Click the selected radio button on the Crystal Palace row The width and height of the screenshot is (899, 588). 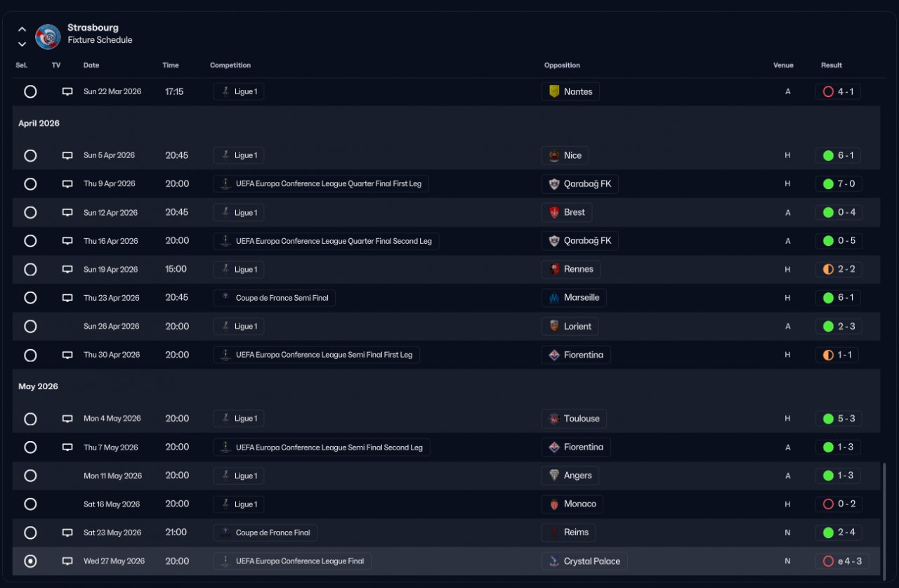[x=30, y=561]
